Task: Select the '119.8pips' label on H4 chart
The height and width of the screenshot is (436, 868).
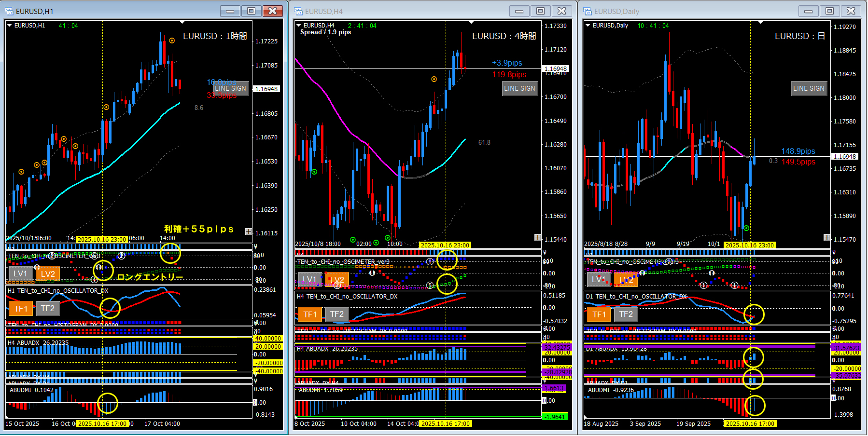Action: click(509, 75)
